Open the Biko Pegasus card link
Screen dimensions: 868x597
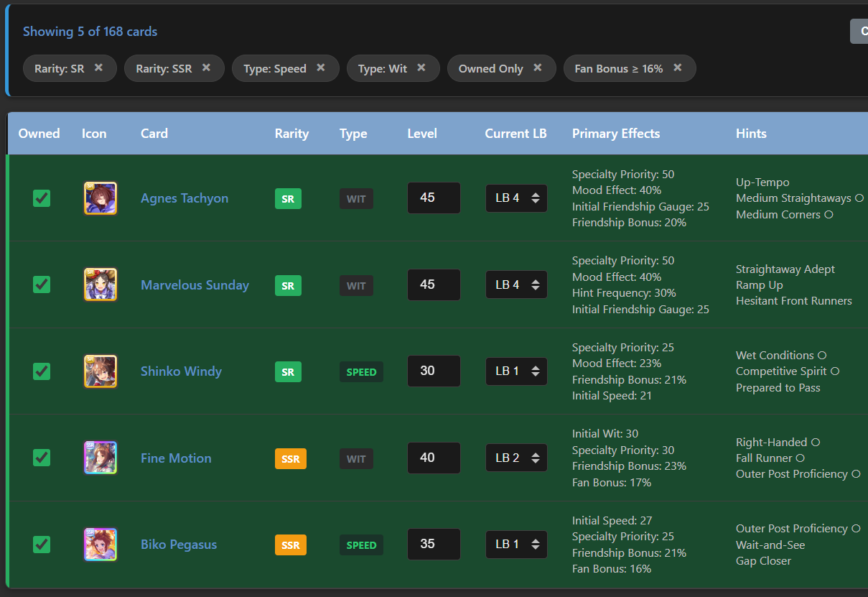click(x=179, y=545)
